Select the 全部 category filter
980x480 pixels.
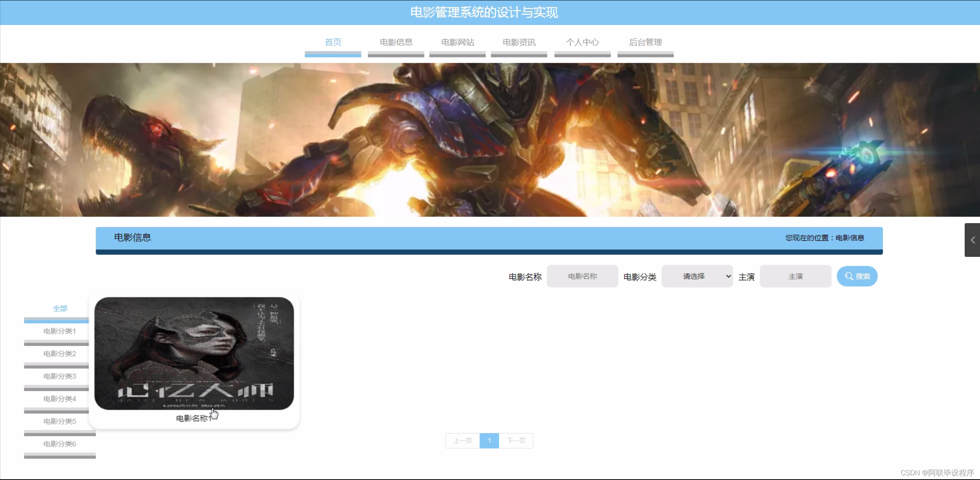pyautogui.click(x=60, y=309)
